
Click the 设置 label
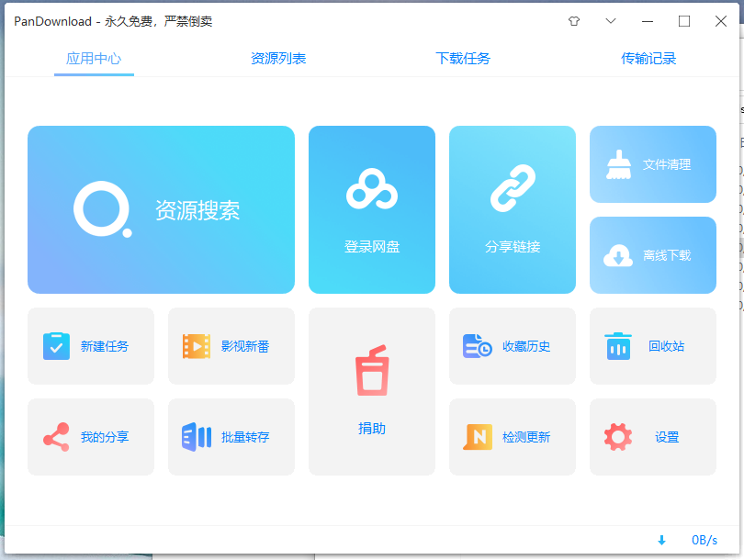(667, 437)
